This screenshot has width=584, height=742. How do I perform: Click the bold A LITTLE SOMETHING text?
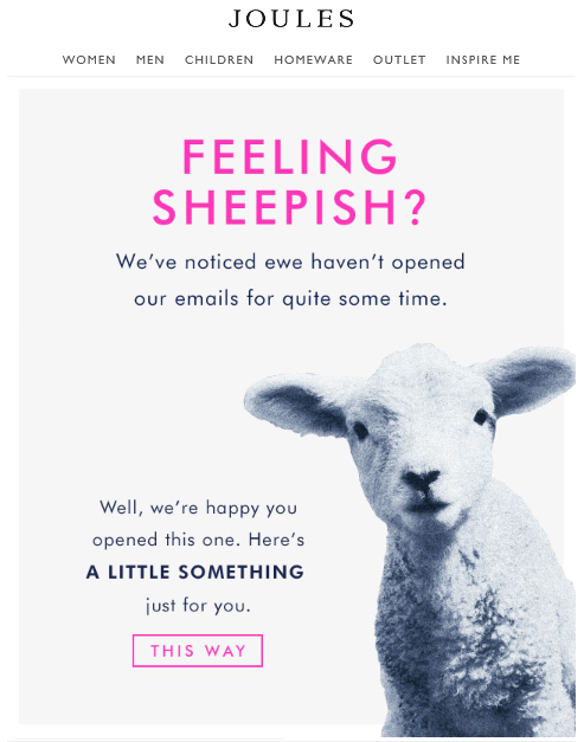195,572
